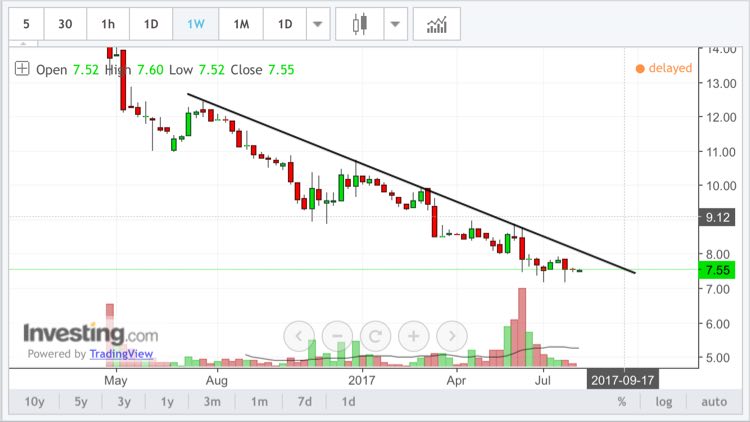
Task: Switch to the 1h interval
Action: [x=108, y=24]
